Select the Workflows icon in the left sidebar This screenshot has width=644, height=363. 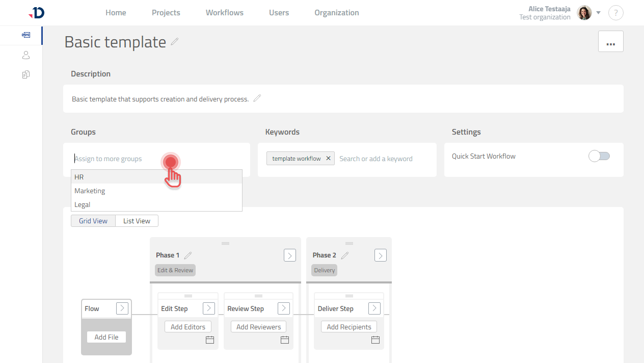point(26,35)
